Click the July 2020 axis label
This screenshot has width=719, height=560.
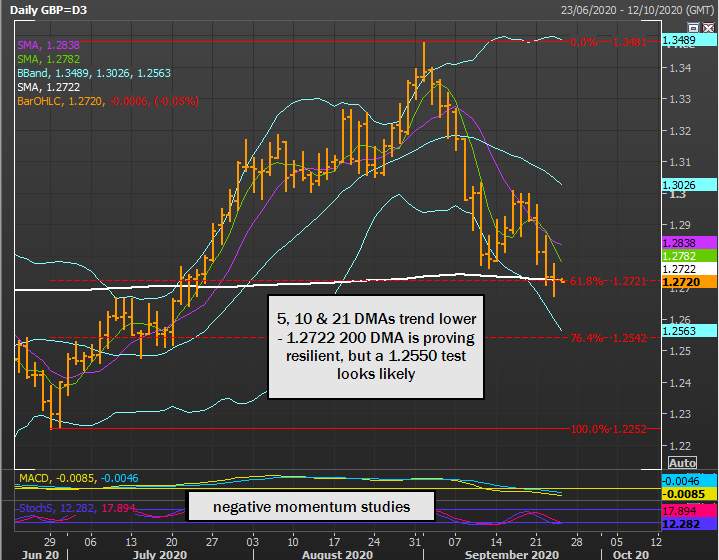tap(160, 554)
